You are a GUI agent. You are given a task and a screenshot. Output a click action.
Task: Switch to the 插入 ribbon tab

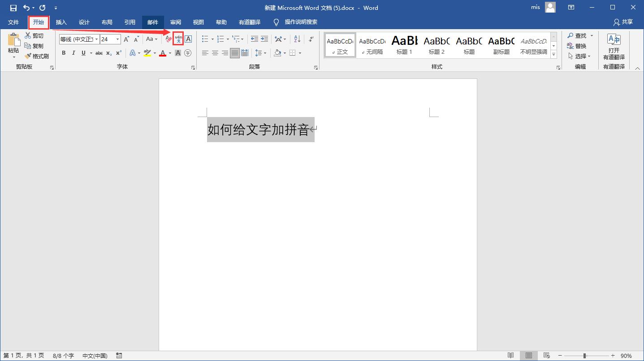[x=61, y=22]
